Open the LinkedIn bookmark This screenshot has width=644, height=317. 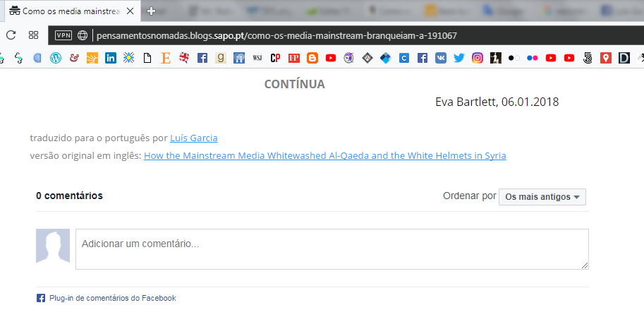click(111, 59)
